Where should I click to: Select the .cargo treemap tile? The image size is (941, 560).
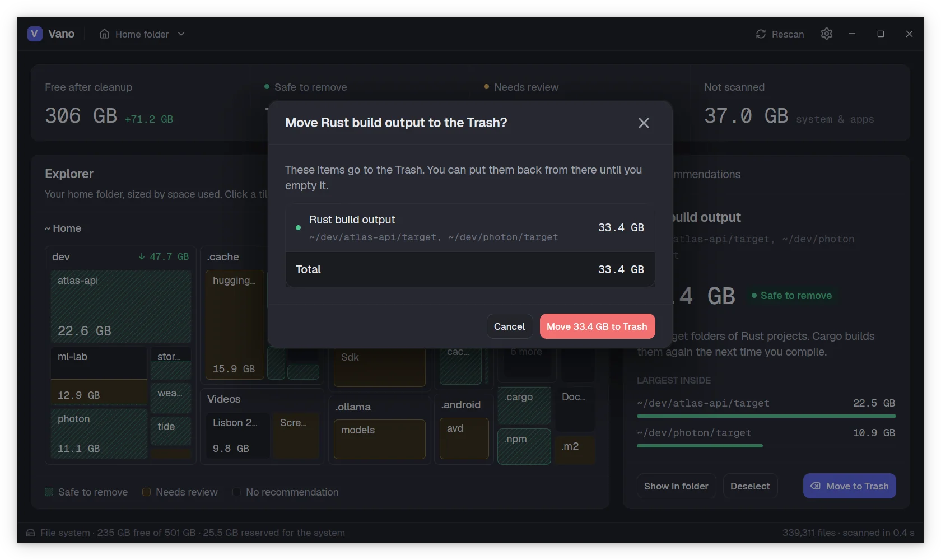pyautogui.click(x=524, y=405)
